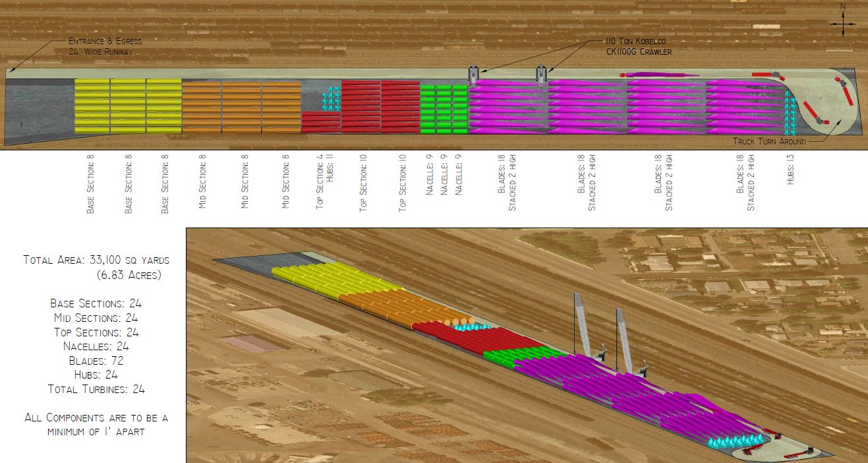
Task: Click the "Total Turbines: 24" line
Action: point(96,389)
